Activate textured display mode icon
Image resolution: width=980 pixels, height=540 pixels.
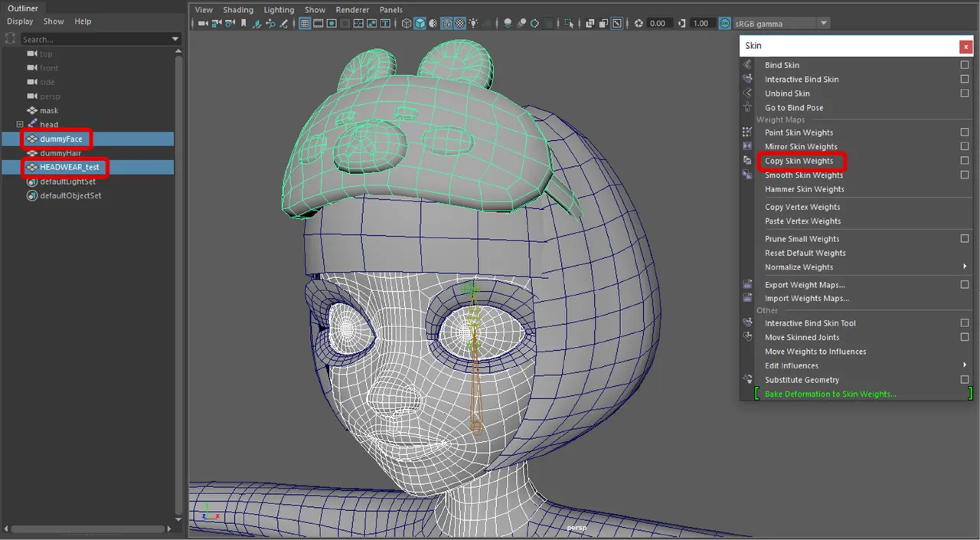click(459, 23)
